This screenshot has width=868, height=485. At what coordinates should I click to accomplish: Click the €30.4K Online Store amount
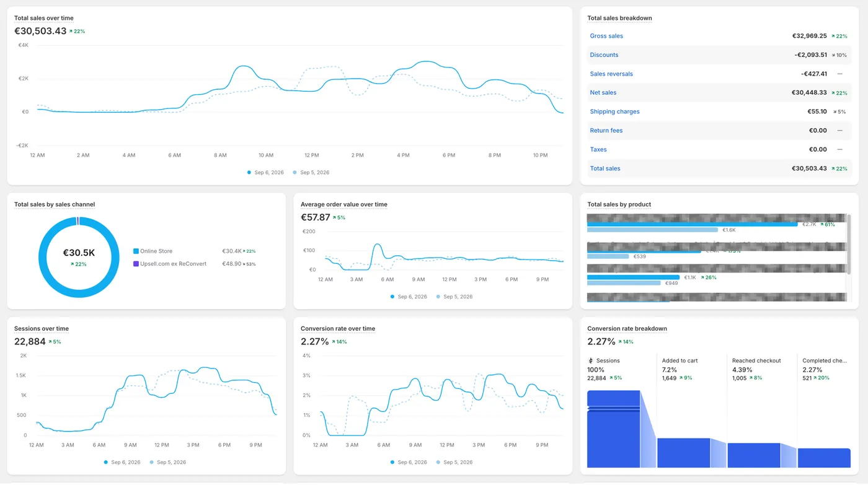tap(231, 251)
